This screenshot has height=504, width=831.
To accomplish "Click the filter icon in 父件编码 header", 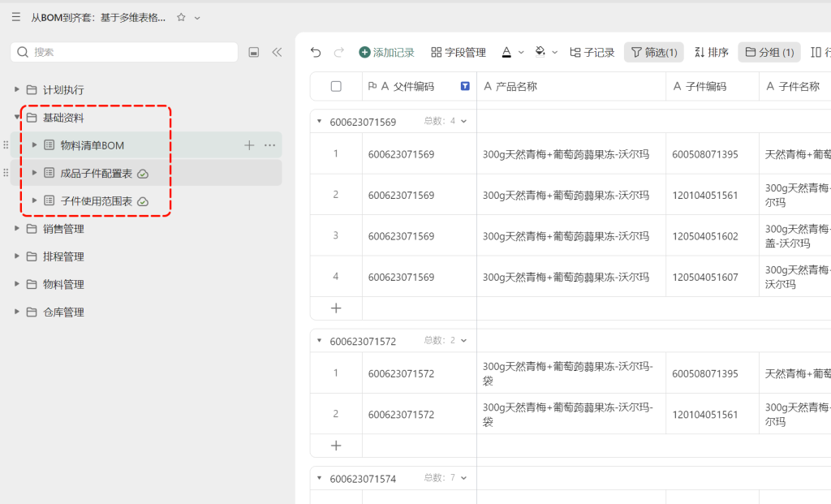I will [x=465, y=86].
